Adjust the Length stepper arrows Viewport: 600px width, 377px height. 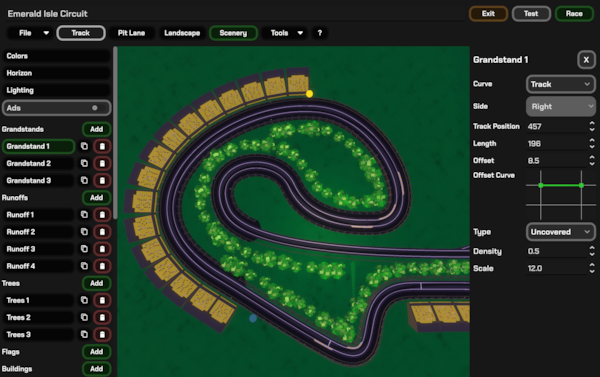(x=592, y=144)
